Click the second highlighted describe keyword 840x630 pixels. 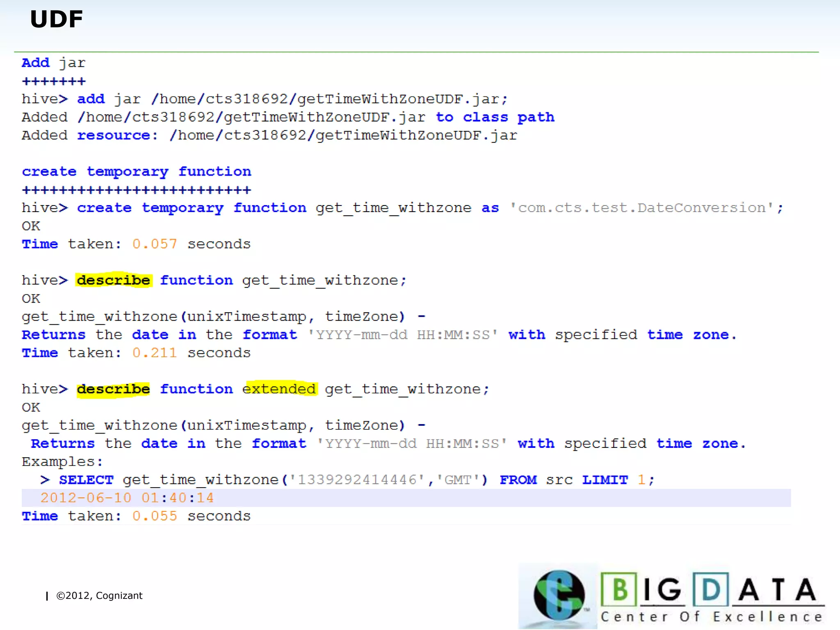113,389
